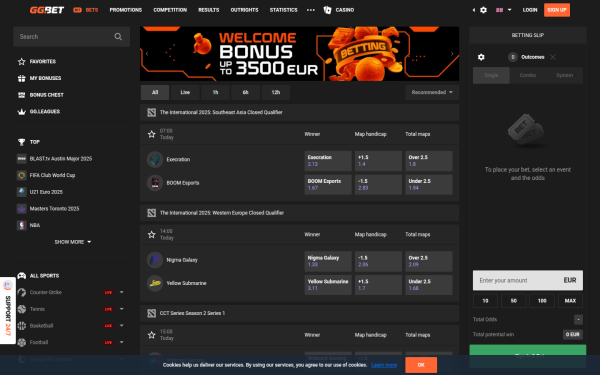600x375 pixels.
Task: Select Over 2.5 odds 2.09
Action: point(429,261)
